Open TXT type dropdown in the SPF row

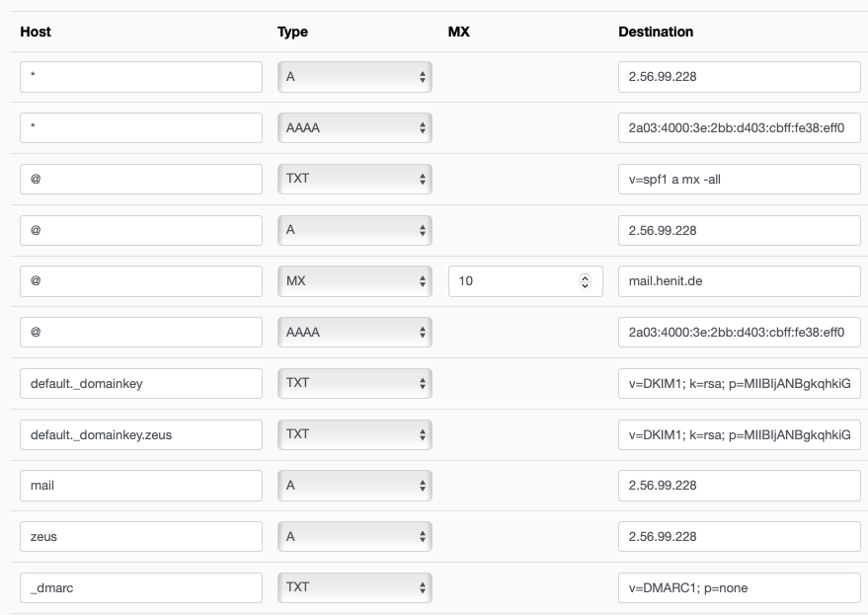[x=355, y=180]
